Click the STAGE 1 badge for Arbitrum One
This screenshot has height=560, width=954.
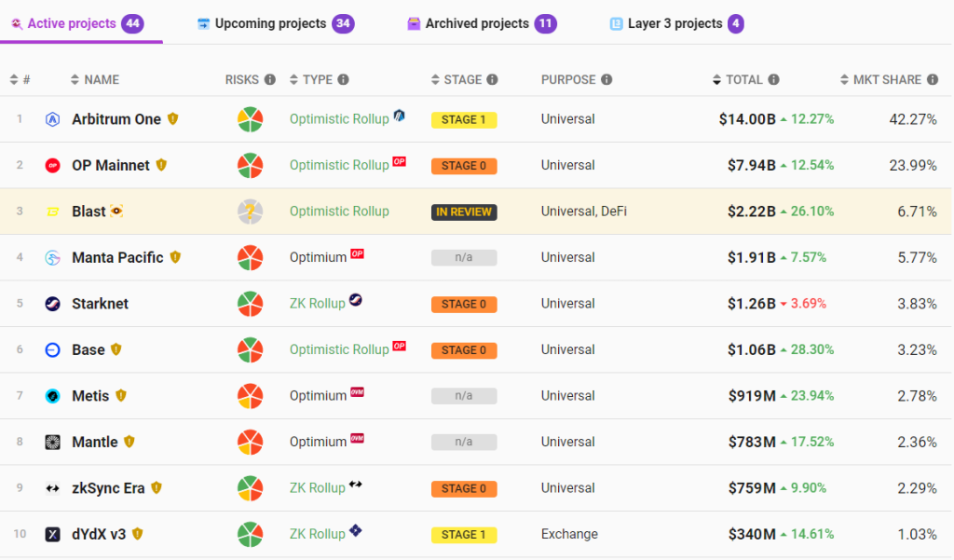click(x=464, y=120)
